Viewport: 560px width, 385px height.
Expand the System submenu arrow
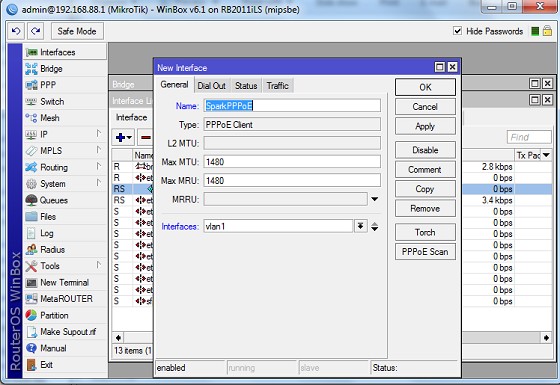click(x=99, y=183)
